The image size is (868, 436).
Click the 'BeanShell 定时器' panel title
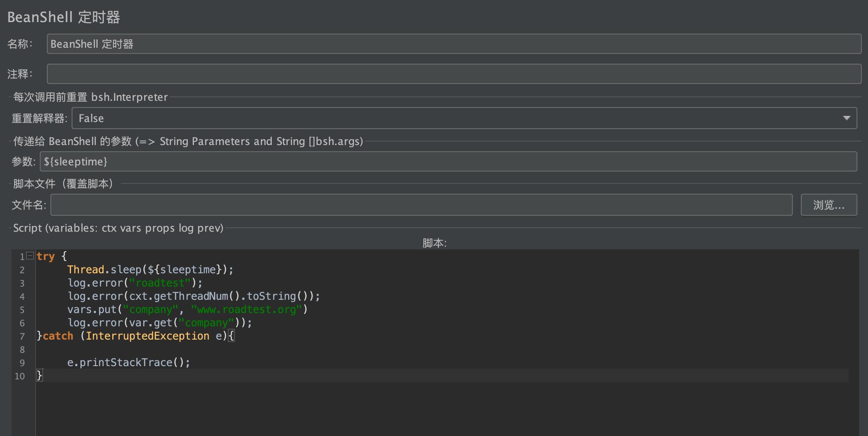pos(64,17)
